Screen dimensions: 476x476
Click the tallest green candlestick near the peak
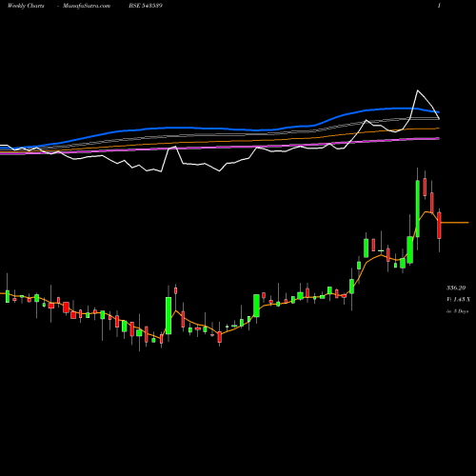coord(418,208)
